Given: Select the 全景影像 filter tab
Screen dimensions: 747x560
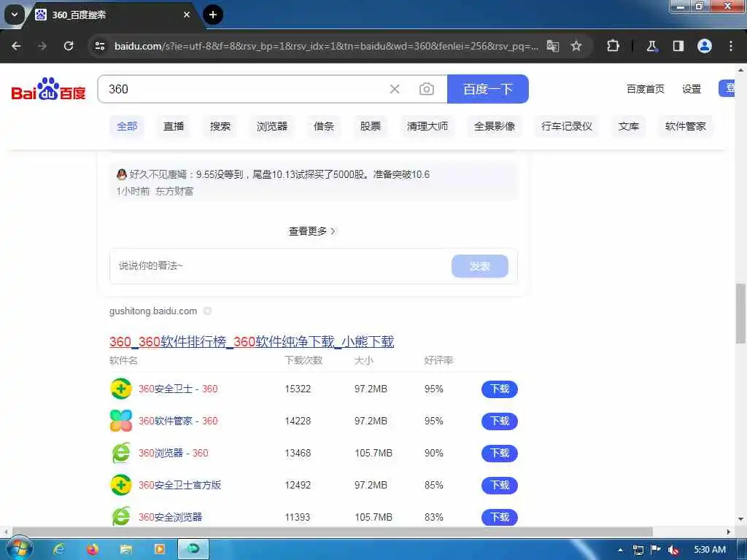Looking at the screenshot, I should 495,126.
